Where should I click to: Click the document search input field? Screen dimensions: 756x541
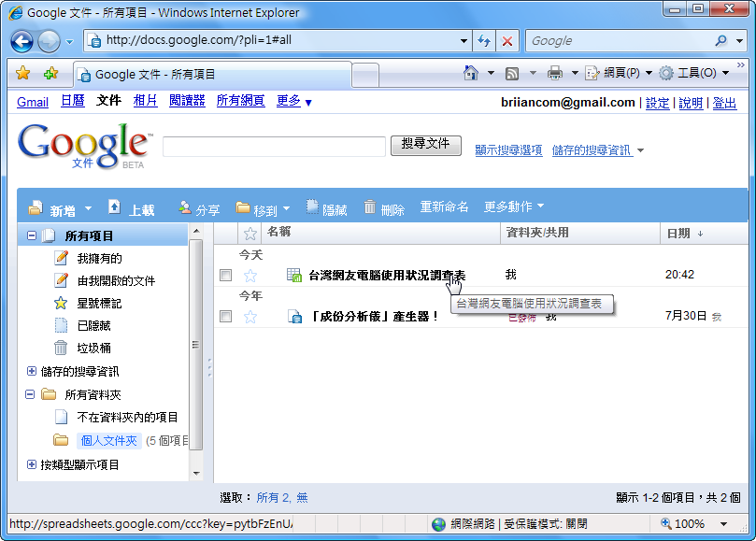275,146
